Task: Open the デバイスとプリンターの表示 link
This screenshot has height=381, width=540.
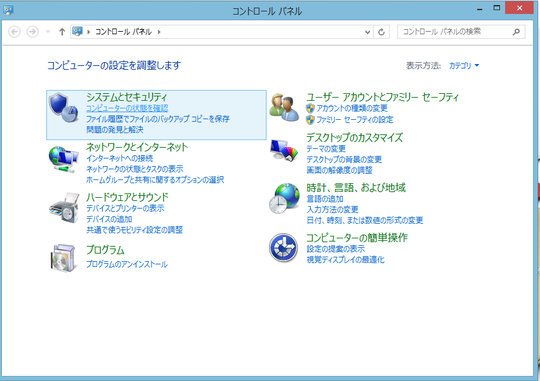Action: pyautogui.click(x=125, y=208)
